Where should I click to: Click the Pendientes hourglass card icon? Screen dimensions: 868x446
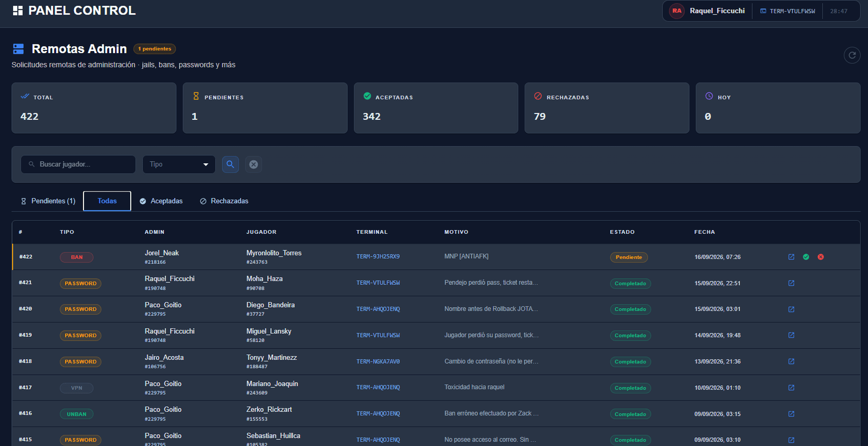(x=196, y=96)
